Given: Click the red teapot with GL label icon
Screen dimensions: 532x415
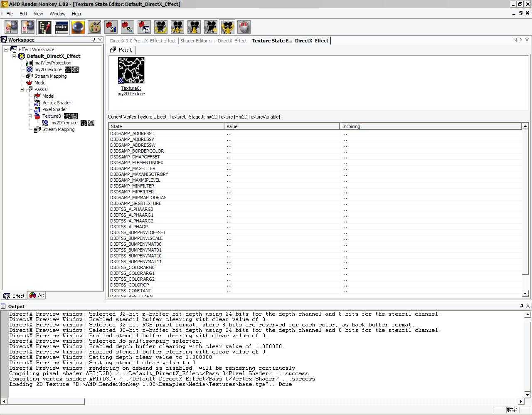Looking at the screenshot, I should click(128, 27).
